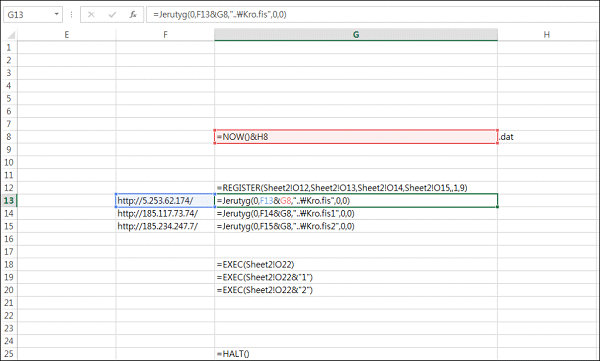Select row 3 header
The width and height of the screenshot is (600, 361).
point(9,73)
